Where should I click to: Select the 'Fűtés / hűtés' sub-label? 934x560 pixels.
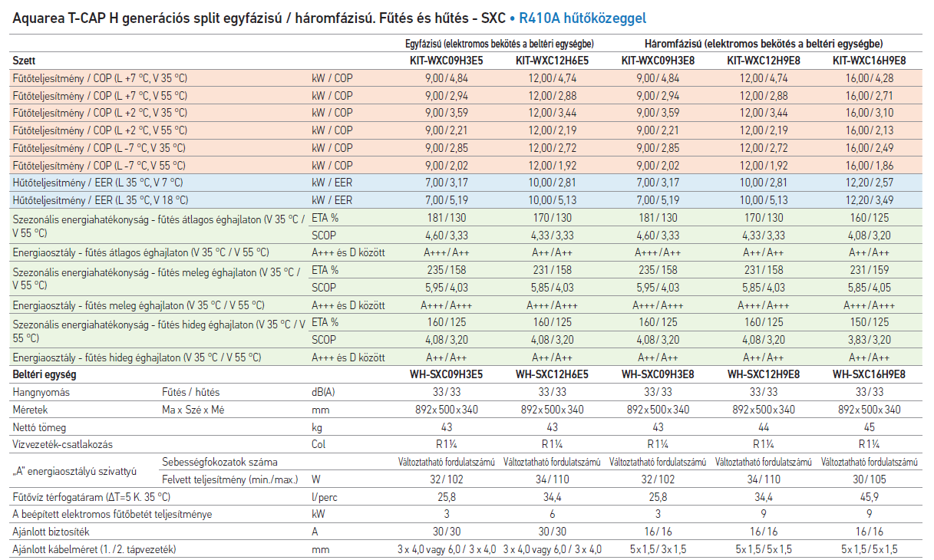click(190, 392)
